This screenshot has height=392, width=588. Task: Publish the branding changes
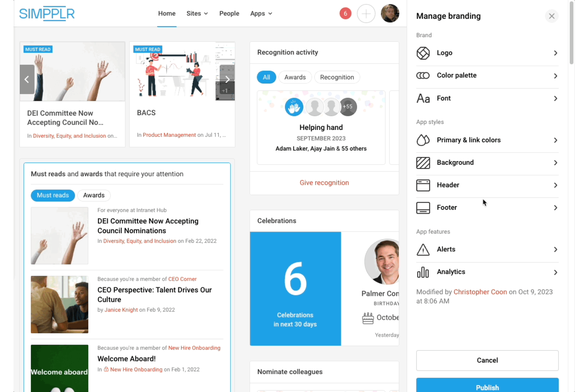pyautogui.click(x=487, y=387)
